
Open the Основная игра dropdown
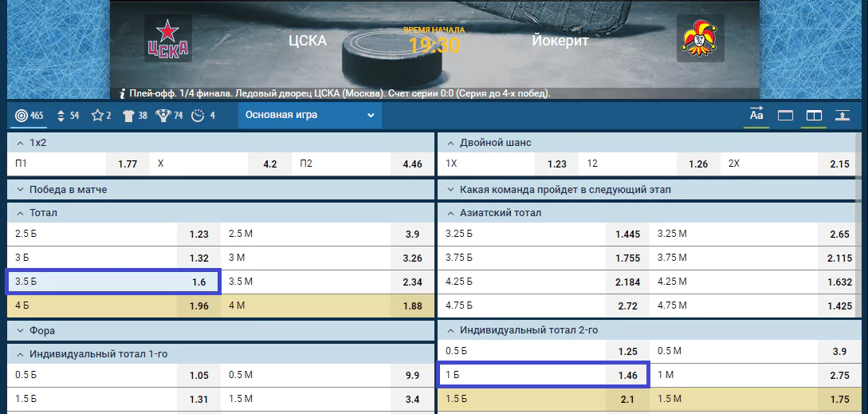pos(309,116)
